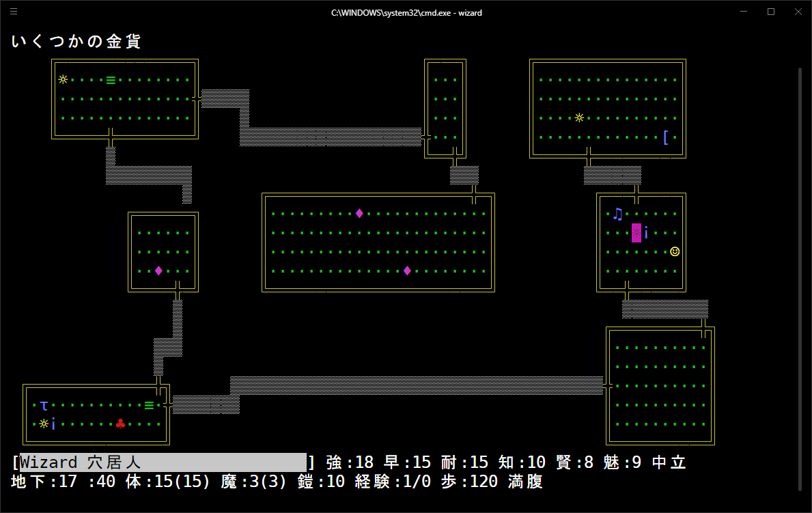The image size is (812, 513).
Task: Open the hamburger menu in title bar
Action: 14,12
